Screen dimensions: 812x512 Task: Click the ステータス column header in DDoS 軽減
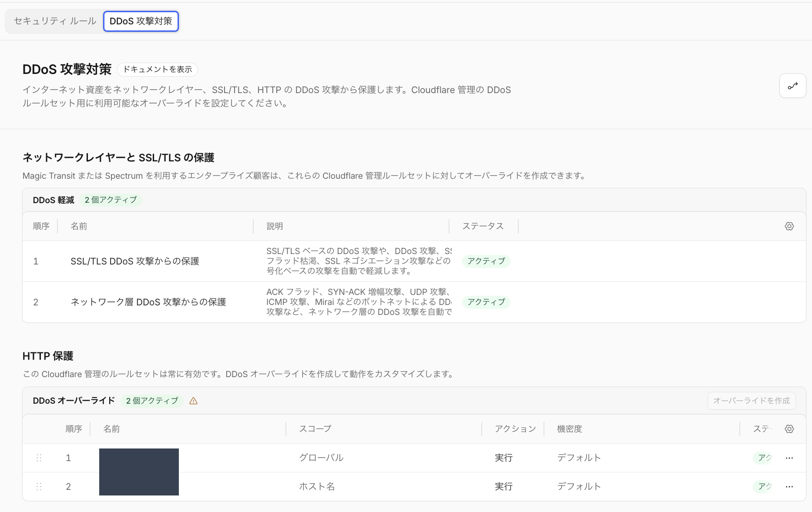[483, 226]
